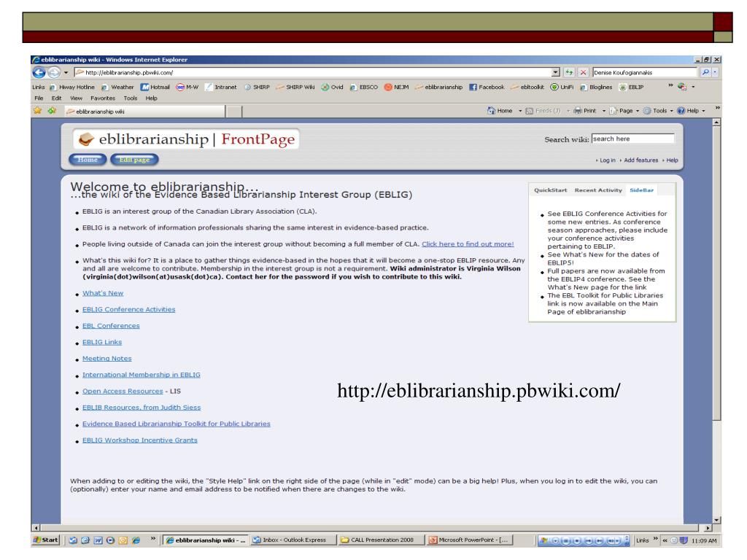
Task: Open the Facebook link in Links bar
Action: (487, 87)
